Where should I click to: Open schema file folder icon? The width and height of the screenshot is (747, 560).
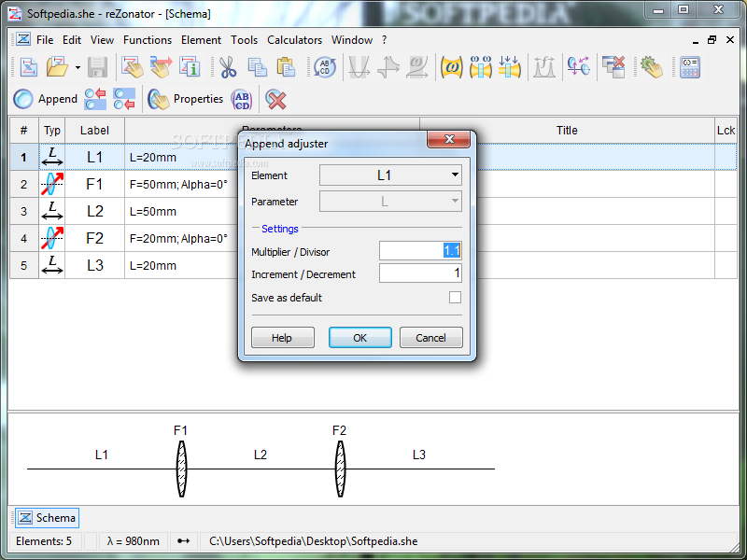coord(58,67)
